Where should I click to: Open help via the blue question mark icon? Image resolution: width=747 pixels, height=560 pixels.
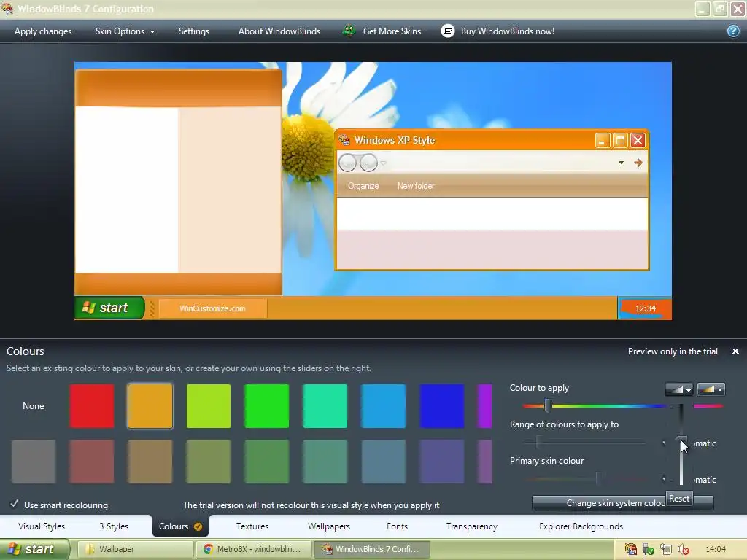click(x=733, y=31)
